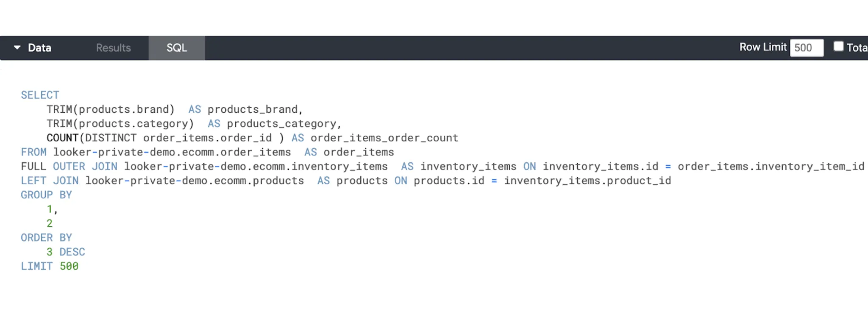This screenshot has height=317, width=868.
Task: Click the FULL OUTER JOIN text
Action: click(x=69, y=167)
